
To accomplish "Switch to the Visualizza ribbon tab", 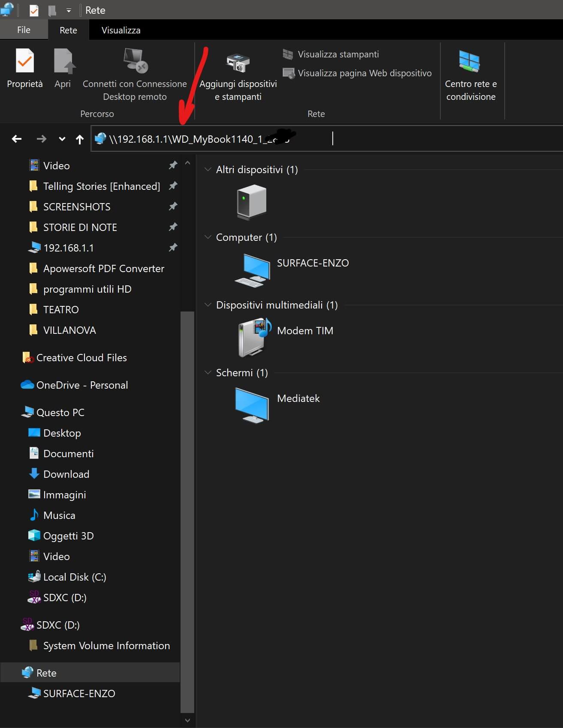I will click(x=121, y=30).
